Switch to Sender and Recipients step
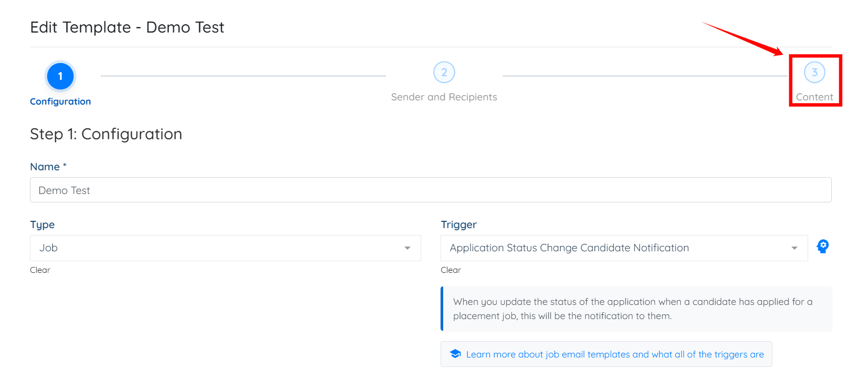The height and width of the screenshot is (378, 868). pyautogui.click(x=444, y=97)
